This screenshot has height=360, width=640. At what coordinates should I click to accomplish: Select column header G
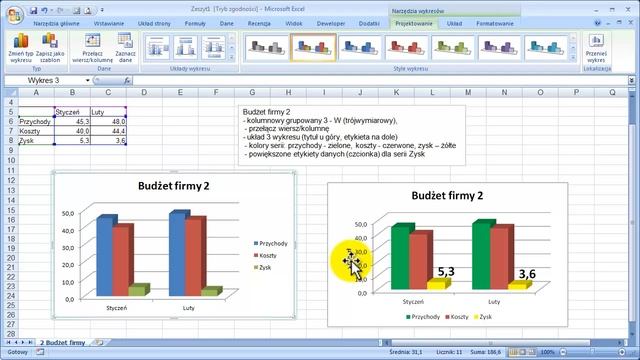tap(252, 93)
